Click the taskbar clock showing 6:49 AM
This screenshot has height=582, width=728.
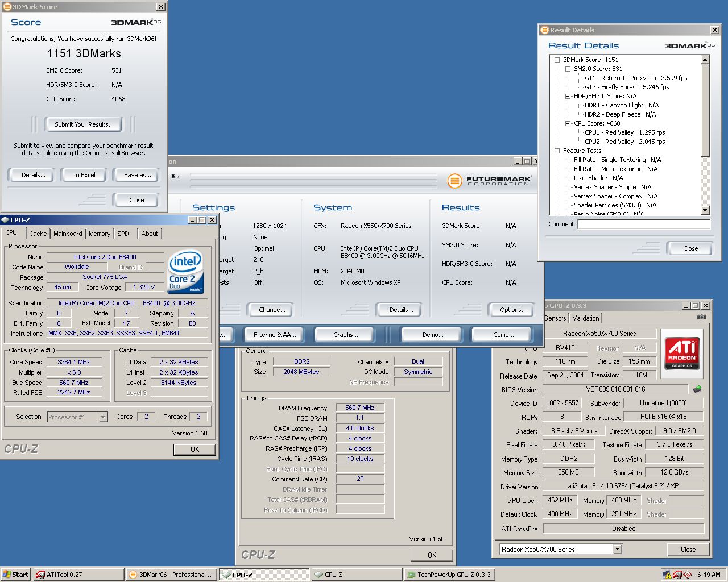(x=709, y=575)
